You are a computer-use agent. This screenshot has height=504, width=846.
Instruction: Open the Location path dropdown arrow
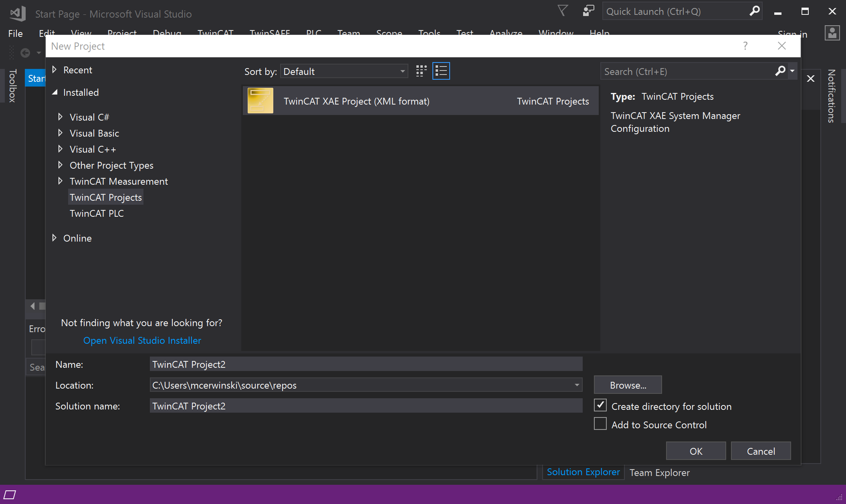click(x=577, y=385)
